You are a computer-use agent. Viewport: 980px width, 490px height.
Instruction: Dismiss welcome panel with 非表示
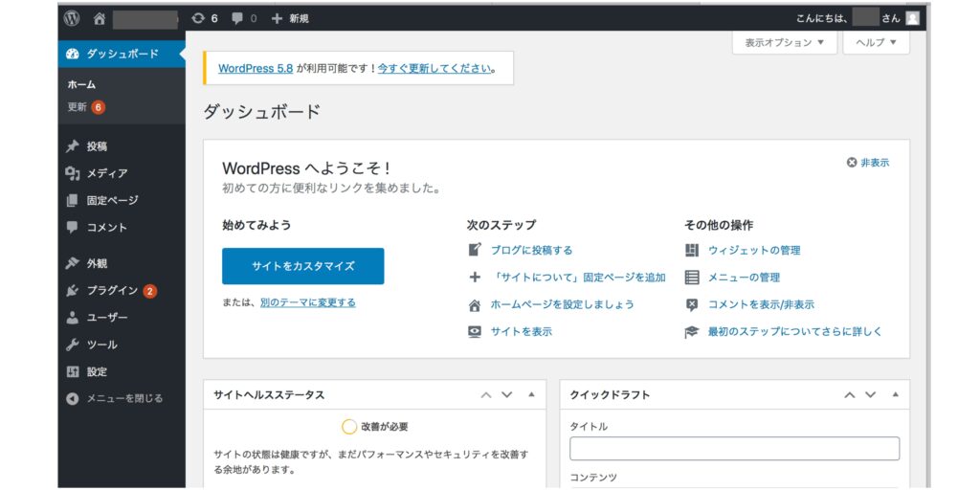click(x=867, y=163)
